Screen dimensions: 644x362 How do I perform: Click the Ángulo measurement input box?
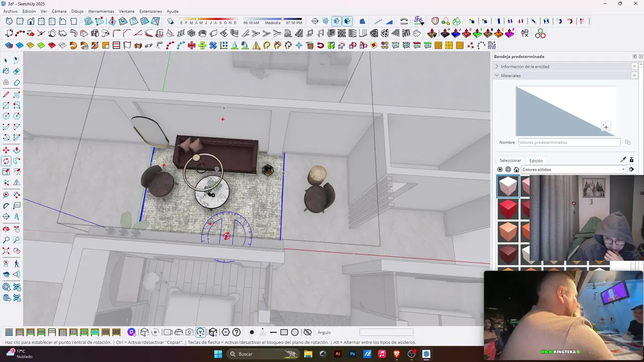click(x=386, y=332)
